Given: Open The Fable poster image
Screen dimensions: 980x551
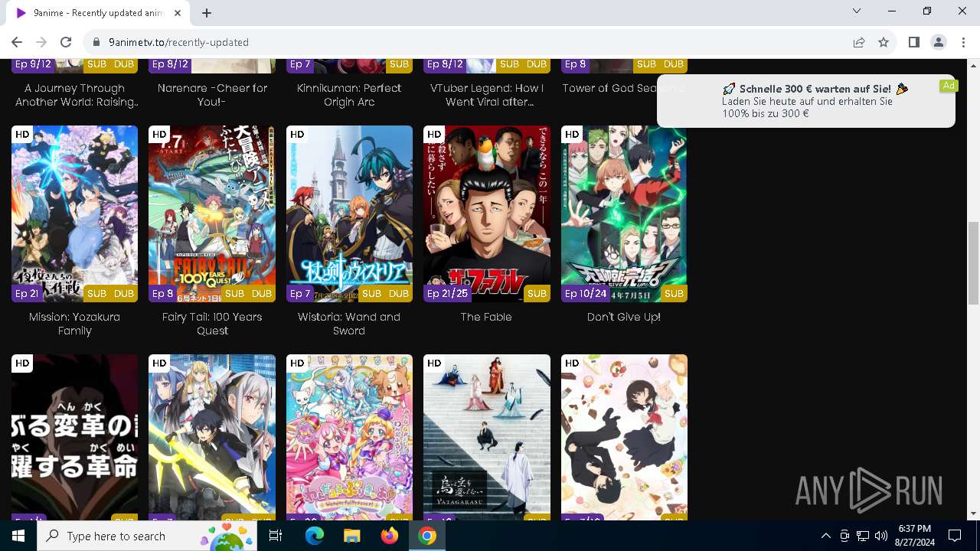Looking at the screenshot, I should [486, 214].
